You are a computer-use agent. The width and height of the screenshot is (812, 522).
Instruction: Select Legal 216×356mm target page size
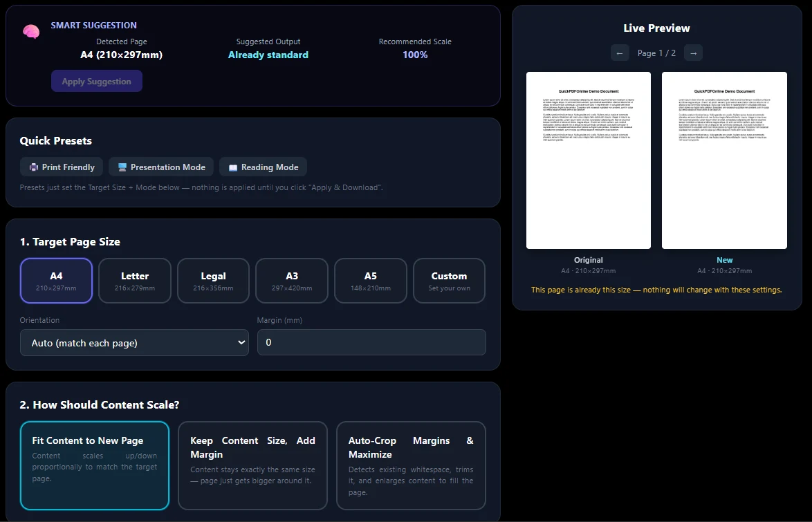pos(213,281)
